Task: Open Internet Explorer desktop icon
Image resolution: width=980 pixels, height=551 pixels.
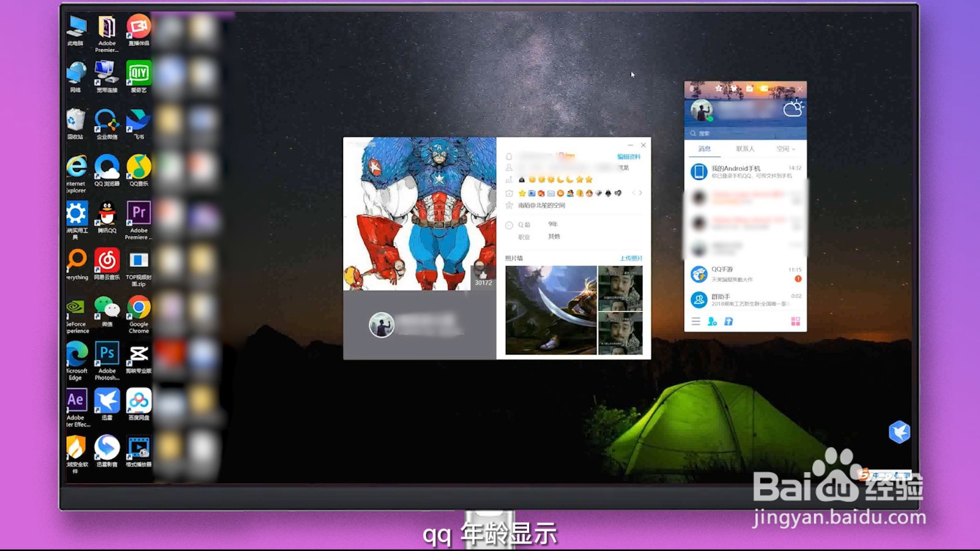Action: pyautogui.click(x=76, y=174)
